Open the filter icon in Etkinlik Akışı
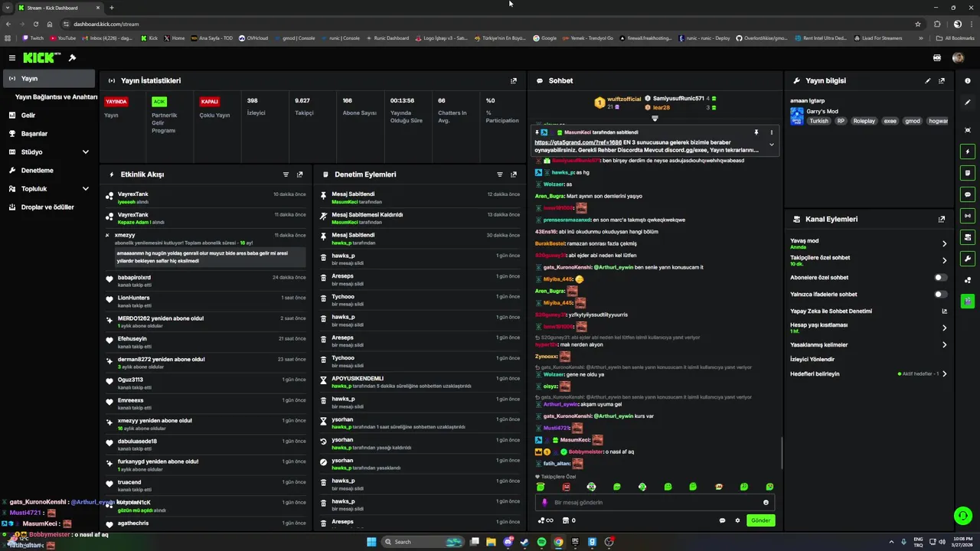980x551 pixels. [x=286, y=174]
